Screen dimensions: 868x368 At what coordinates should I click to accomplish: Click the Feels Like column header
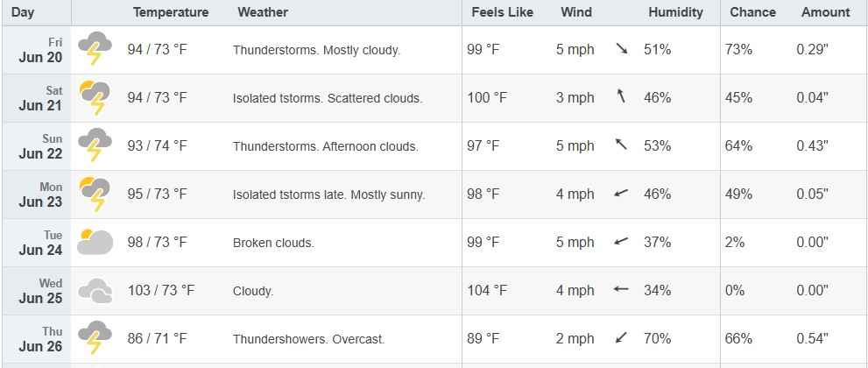[502, 12]
